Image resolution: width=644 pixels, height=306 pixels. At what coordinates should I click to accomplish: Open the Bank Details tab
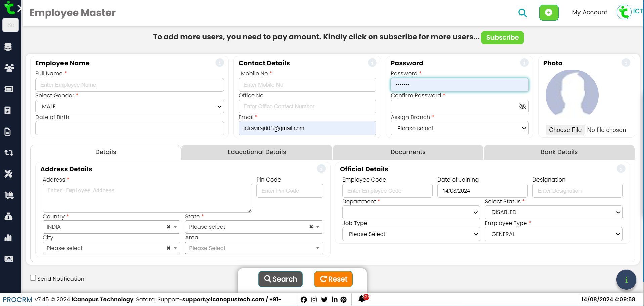click(x=559, y=152)
